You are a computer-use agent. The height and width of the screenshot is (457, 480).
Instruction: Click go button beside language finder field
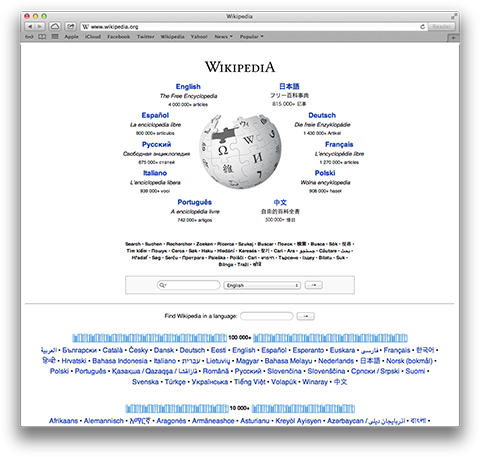[x=306, y=316]
